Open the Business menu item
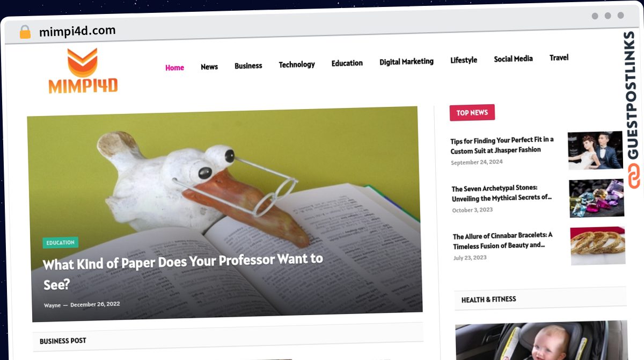Screen dimensions: 644x360 (248, 66)
